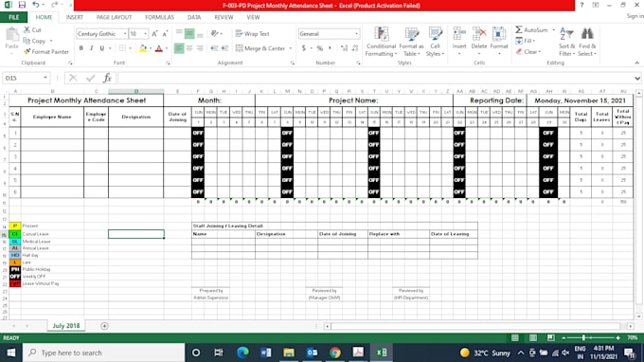
Task: Open Sort & Filter menu
Action: [x=566, y=42]
